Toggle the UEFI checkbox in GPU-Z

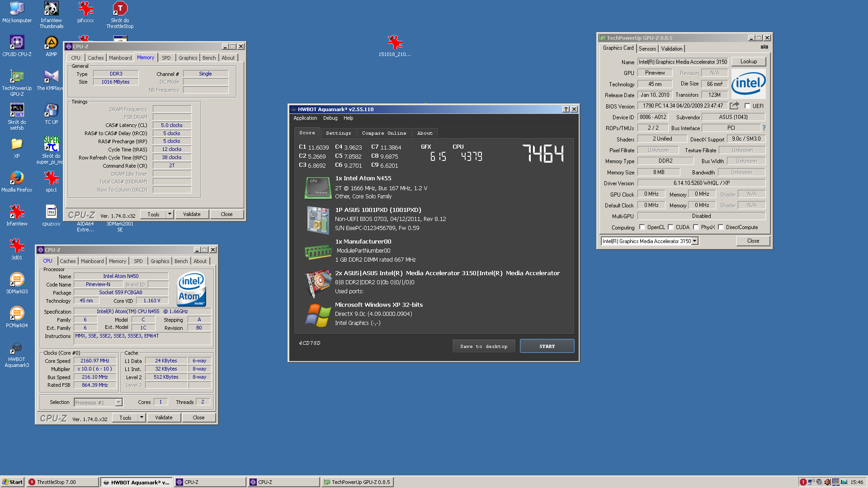tap(747, 106)
